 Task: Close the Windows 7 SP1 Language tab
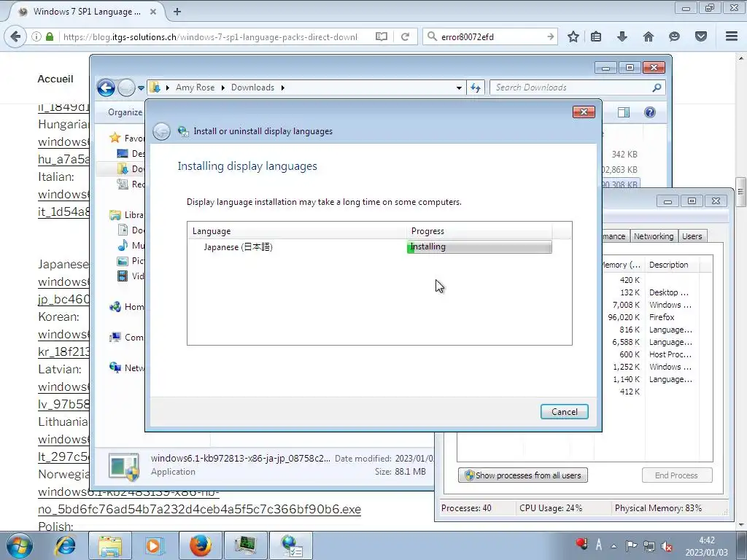tap(153, 12)
